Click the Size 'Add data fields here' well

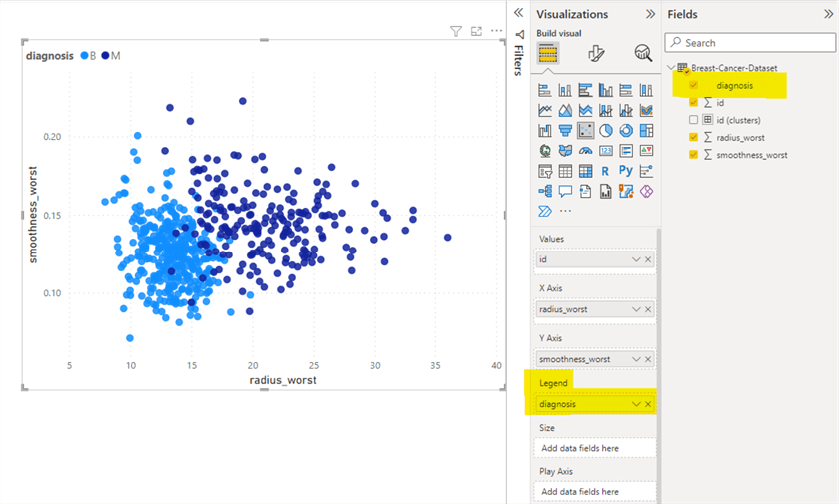pyautogui.click(x=595, y=448)
